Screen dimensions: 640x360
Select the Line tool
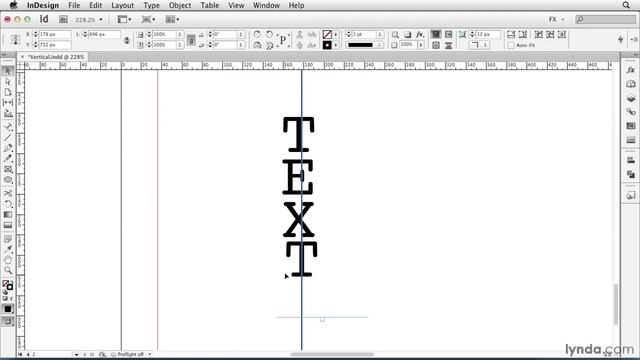(8, 138)
